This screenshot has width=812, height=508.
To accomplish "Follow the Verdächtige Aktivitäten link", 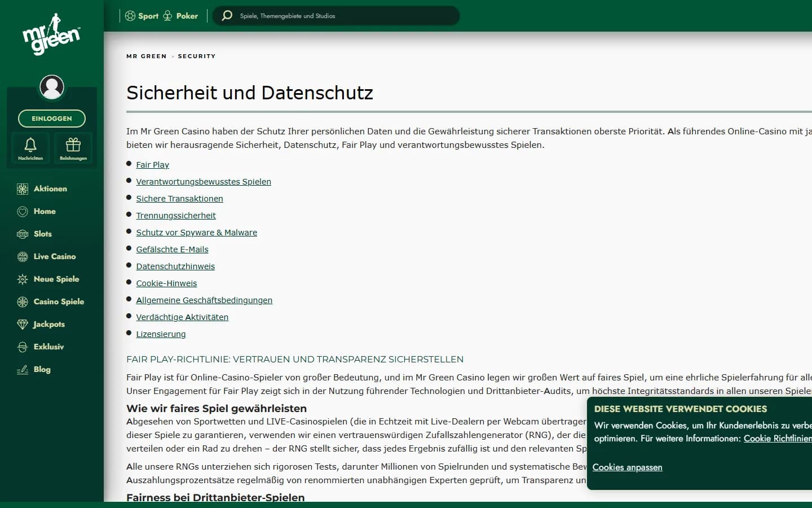I will [182, 317].
